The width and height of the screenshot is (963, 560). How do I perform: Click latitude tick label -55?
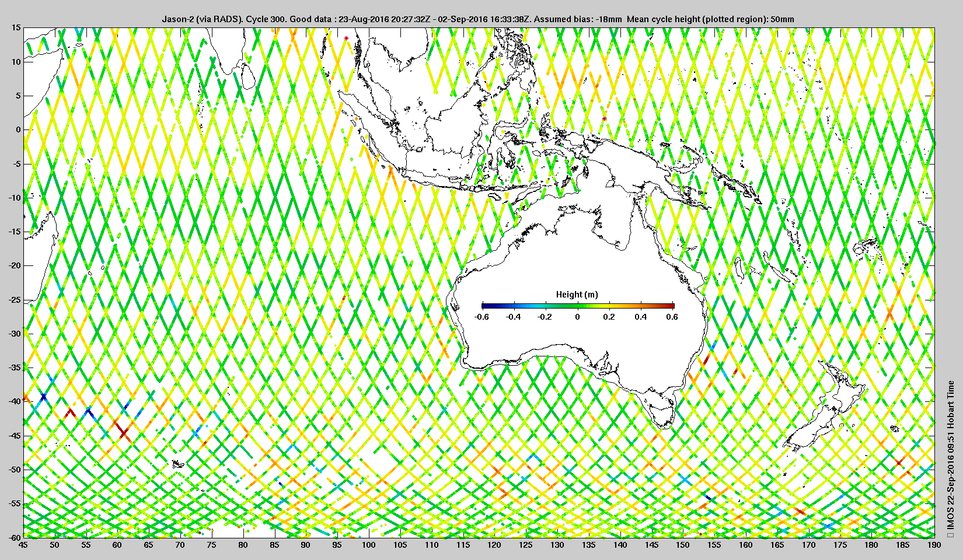click(x=14, y=503)
